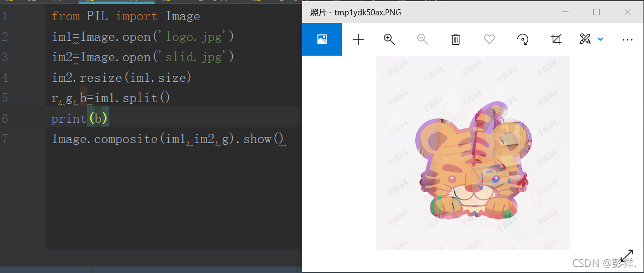
Task: Open the Photos collection view icon
Action: click(x=322, y=39)
